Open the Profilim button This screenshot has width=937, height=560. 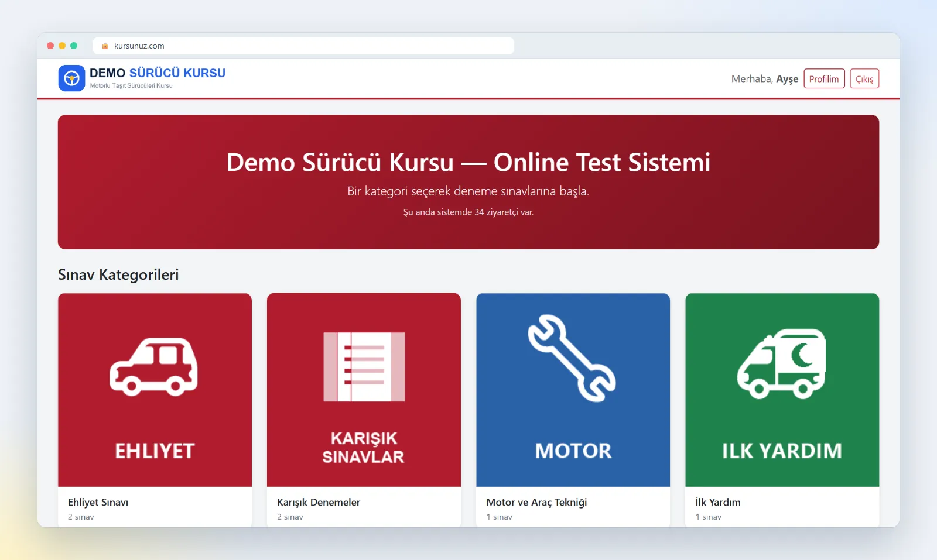(824, 79)
